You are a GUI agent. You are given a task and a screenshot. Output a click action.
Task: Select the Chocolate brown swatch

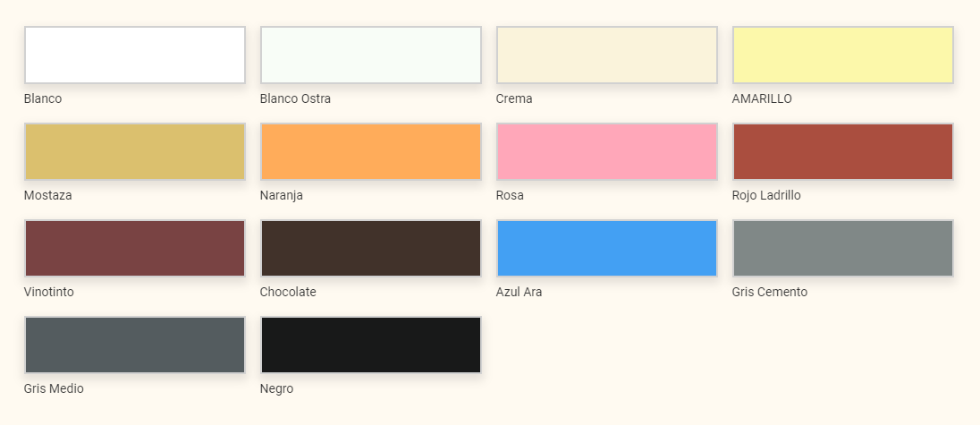370,248
